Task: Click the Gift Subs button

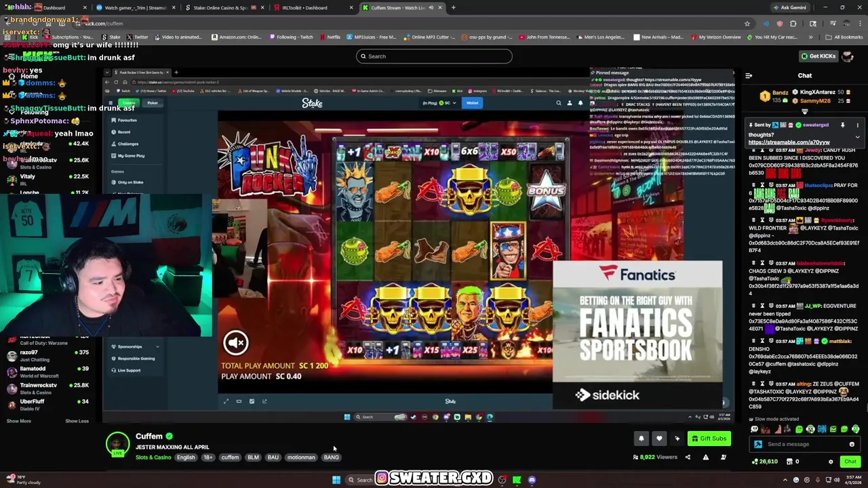Action: click(709, 439)
